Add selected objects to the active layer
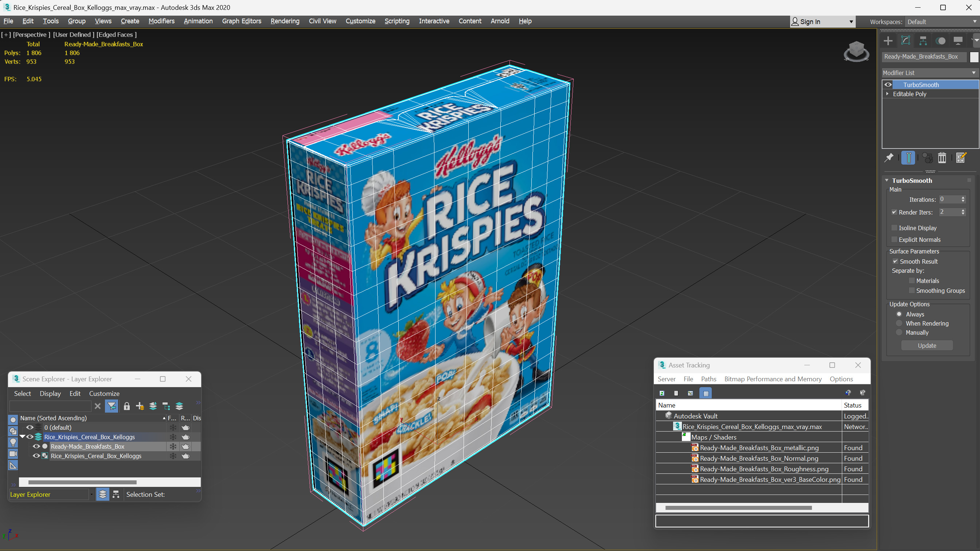 tap(153, 406)
